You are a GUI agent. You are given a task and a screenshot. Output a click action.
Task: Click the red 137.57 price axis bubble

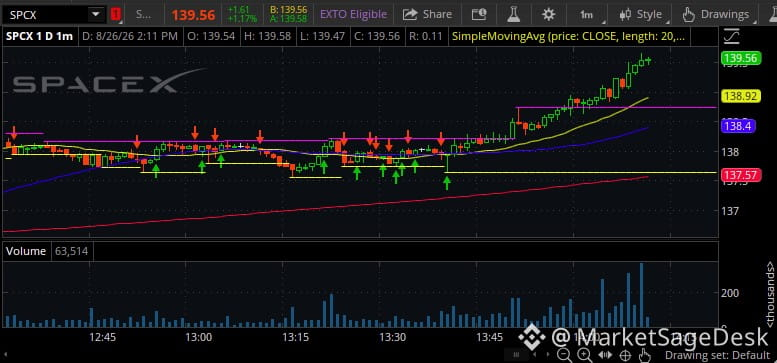[x=740, y=174]
